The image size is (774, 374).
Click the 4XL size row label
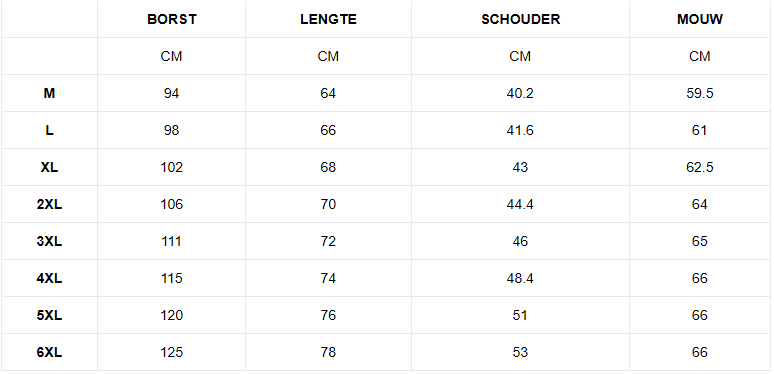[49, 278]
